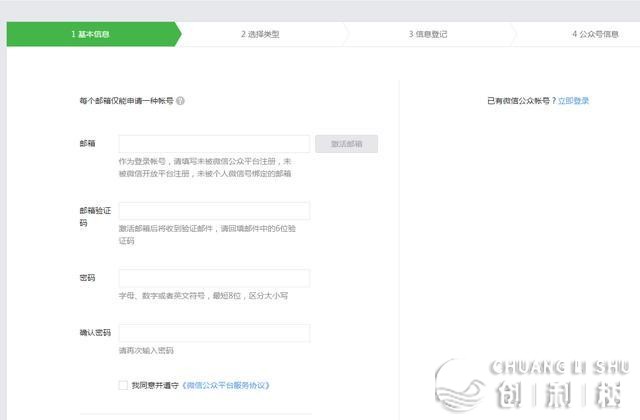Click the help icon beside 每个邮箱仅能申请一种帐号
Viewport: 640px width, 420px height.
click(180, 101)
